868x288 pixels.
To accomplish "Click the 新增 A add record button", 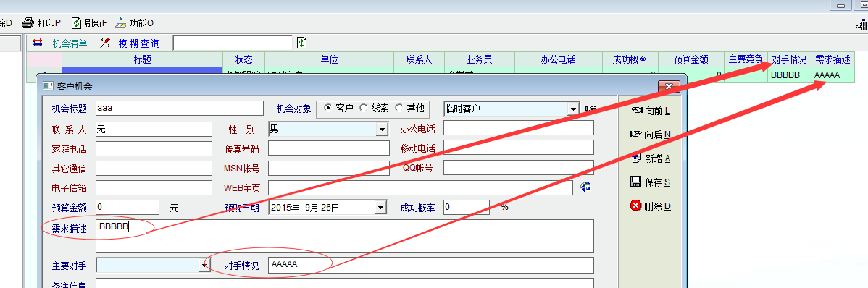I will [x=651, y=158].
